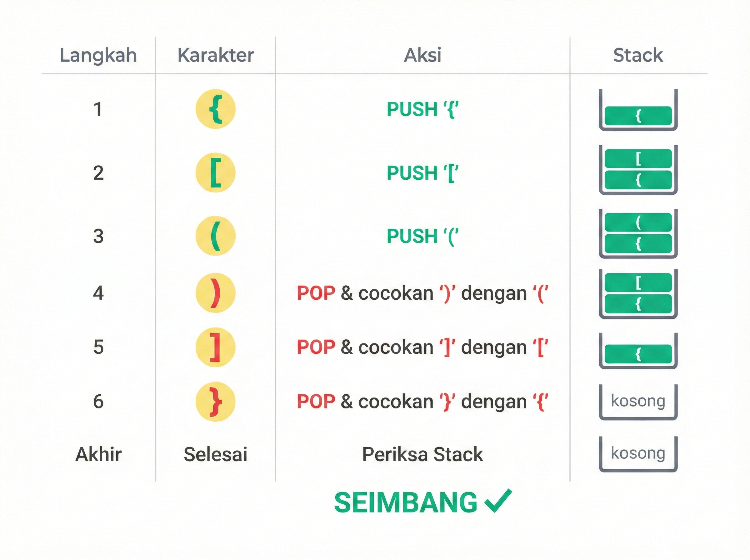Click the 'kosong' stack in step 6 row
750x560 pixels.
pyautogui.click(x=638, y=402)
